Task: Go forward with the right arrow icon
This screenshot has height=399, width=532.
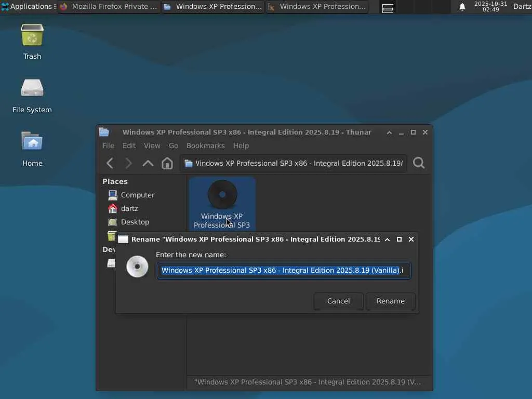Action: pos(128,163)
